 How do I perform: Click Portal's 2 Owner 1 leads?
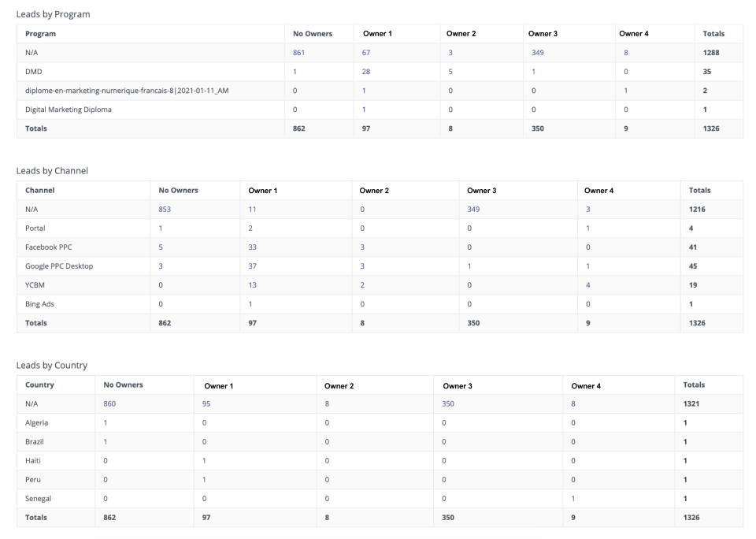250,228
